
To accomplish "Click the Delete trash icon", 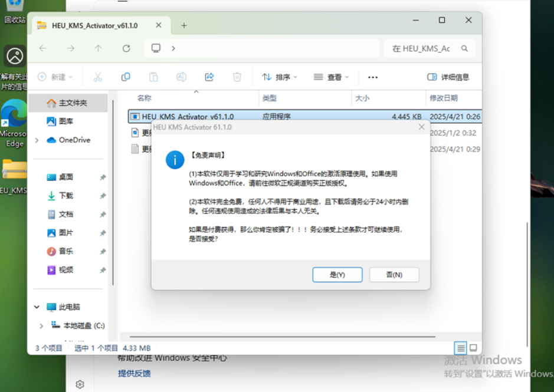I will (x=237, y=77).
